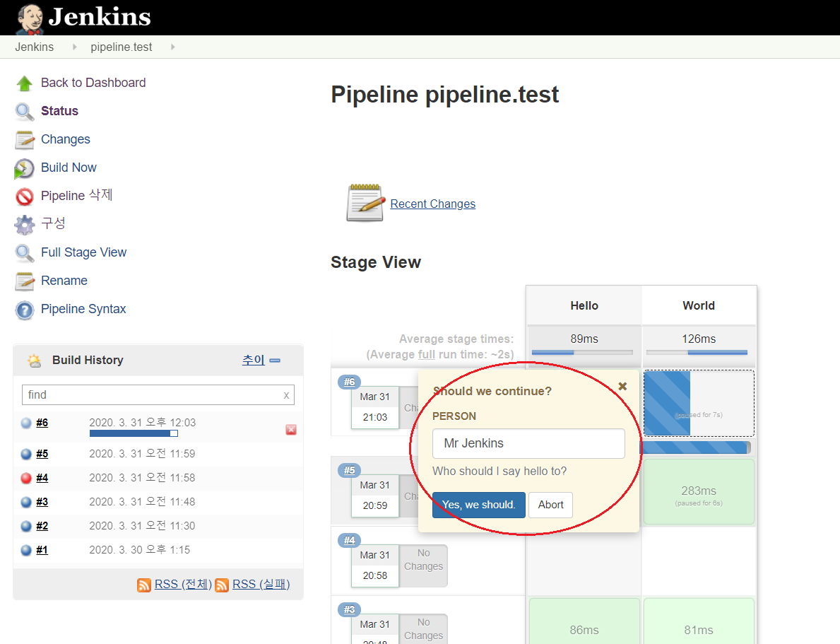
Task: Click the RSS (전체) feed icon
Action: tap(143, 585)
